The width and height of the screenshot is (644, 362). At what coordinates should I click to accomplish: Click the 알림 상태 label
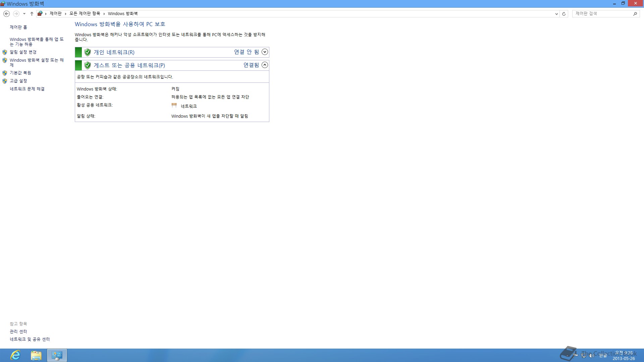[x=86, y=116]
